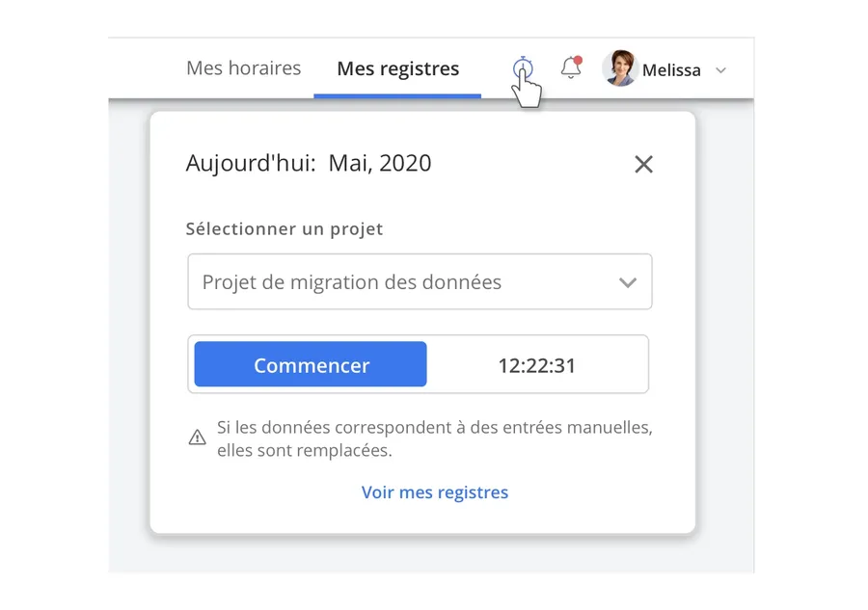This screenshot has height=610, width=868.
Task: Expand the user menu chevron beside Melissa
Action: [x=720, y=70]
